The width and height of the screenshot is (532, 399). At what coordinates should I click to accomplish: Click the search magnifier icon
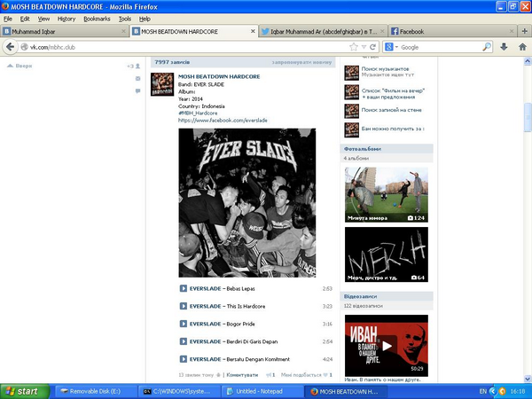click(x=487, y=47)
